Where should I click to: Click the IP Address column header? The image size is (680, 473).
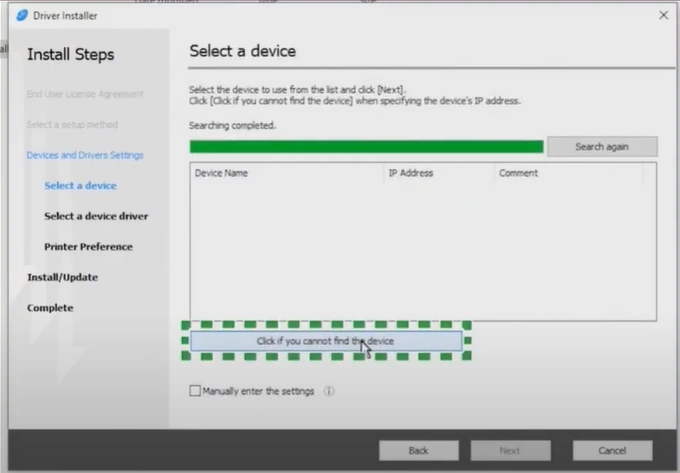pos(437,173)
